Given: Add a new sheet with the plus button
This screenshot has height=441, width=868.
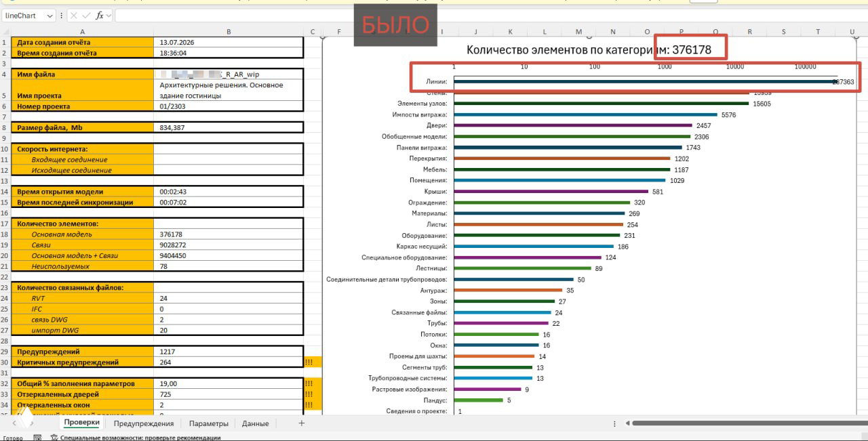Looking at the screenshot, I should pos(302,423).
